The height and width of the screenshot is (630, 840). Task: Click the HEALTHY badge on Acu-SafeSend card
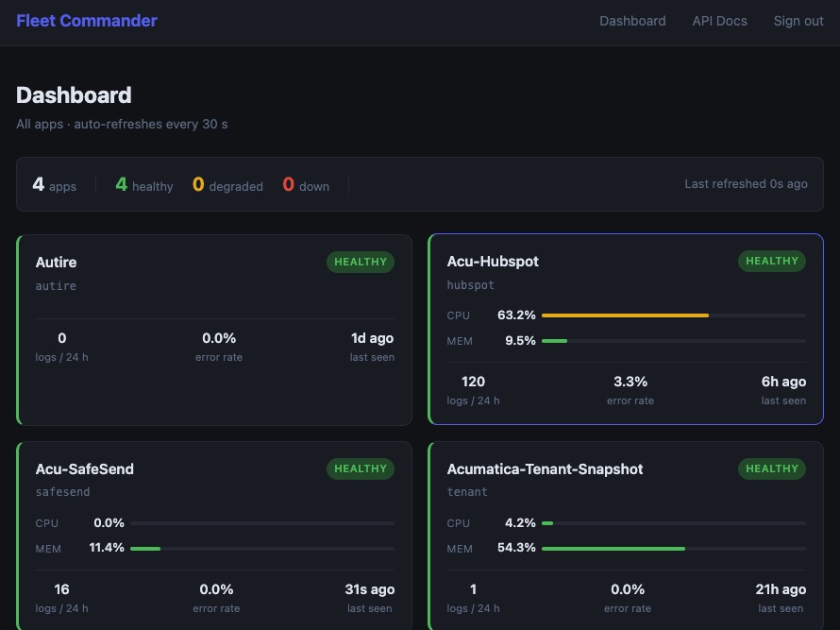tap(361, 468)
